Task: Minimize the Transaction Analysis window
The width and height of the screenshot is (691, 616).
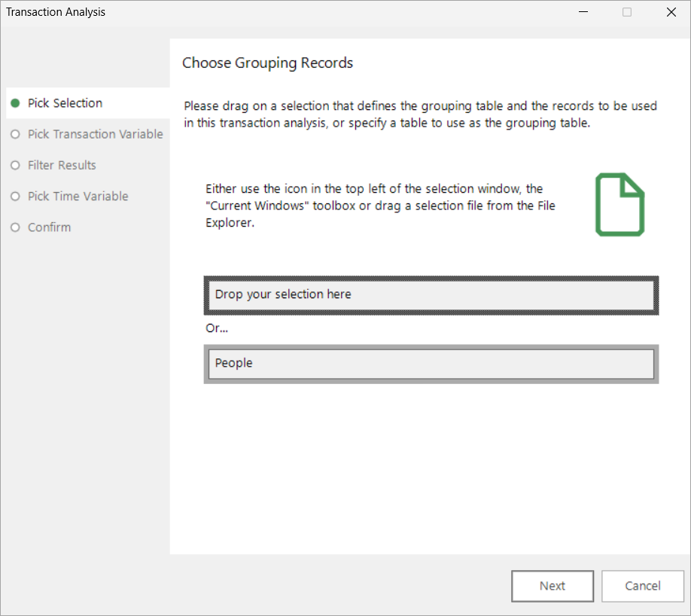Action: [583, 12]
